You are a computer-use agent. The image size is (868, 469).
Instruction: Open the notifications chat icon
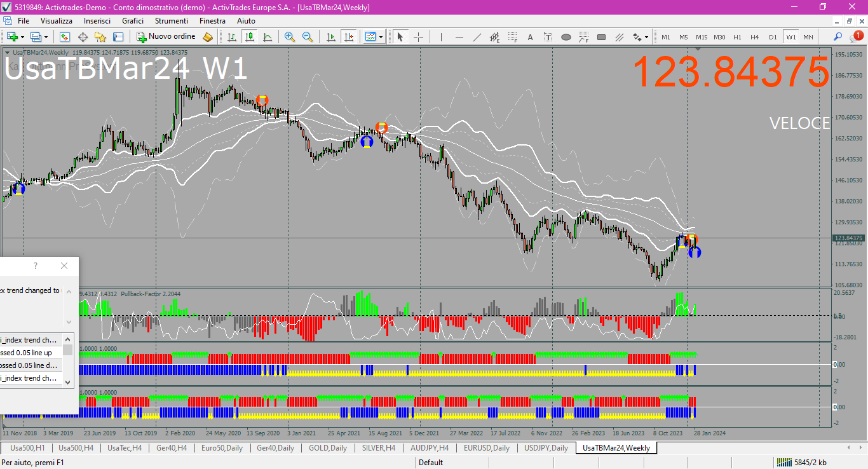click(x=856, y=37)
